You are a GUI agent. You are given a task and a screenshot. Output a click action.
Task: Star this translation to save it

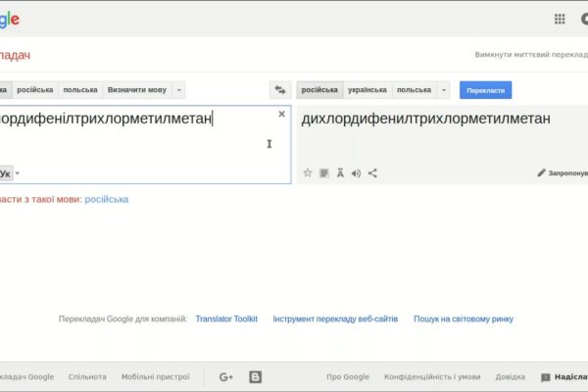[x=307, y=172]
